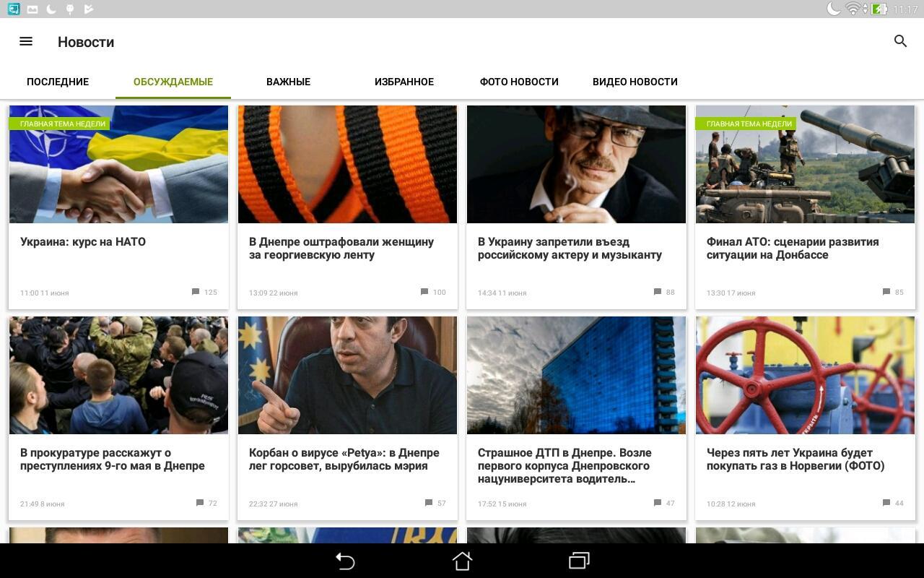This screenshot has height=578, width=924.
Task: Tap comment icon with 85 comments
Action: (x=886, y=292)
